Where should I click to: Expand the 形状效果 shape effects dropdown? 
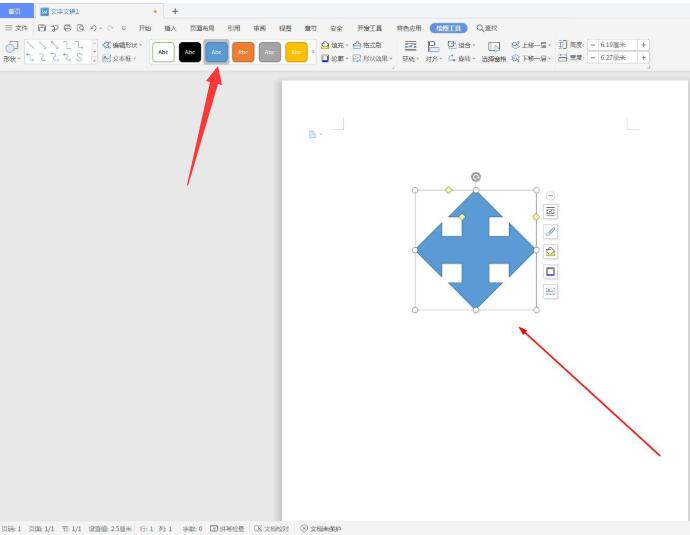point(373,59)
